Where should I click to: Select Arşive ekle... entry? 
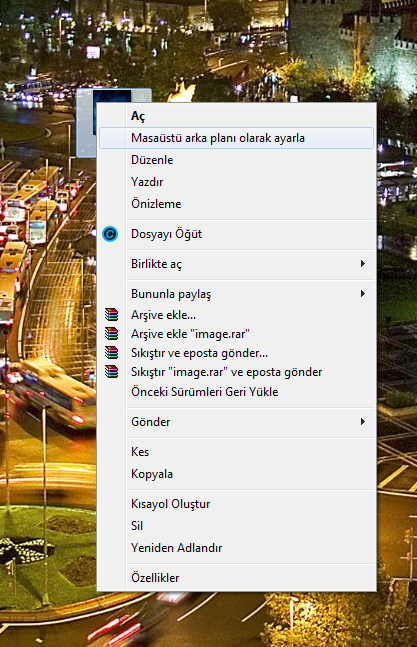click(236, 315)
